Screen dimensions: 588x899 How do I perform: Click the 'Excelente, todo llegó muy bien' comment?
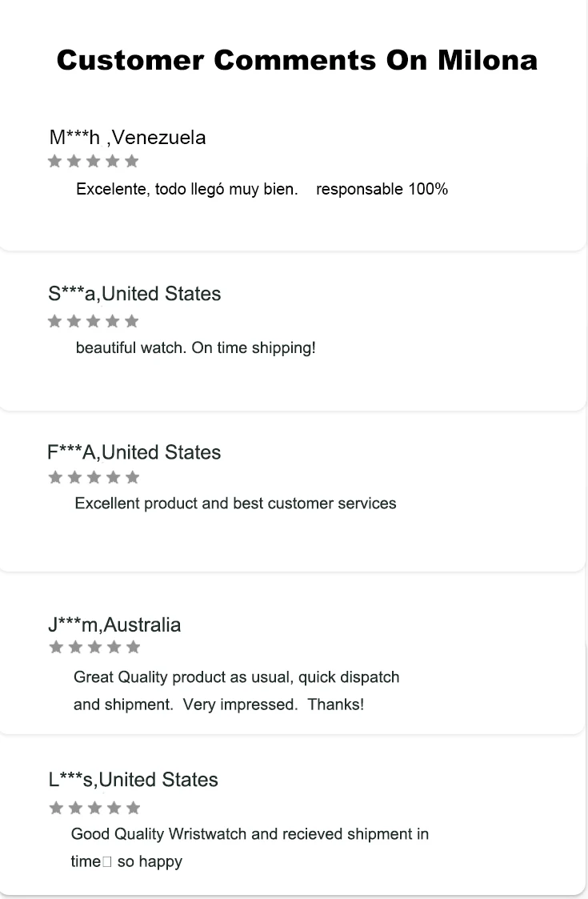(x=187, y=190)
